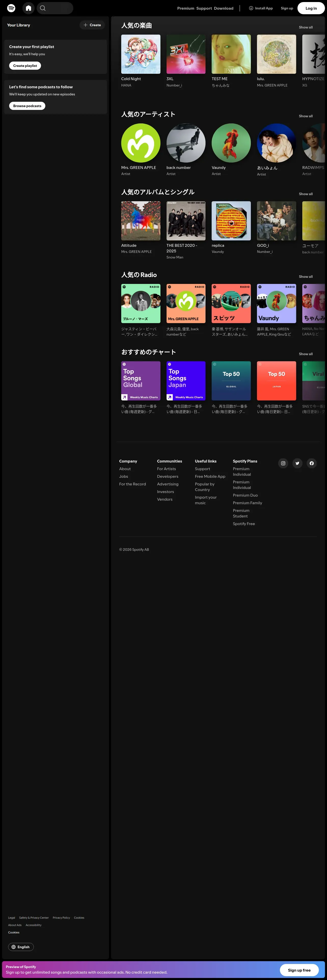
Task: Show all for 人気のアルバムとシングル
Action: 306,194
